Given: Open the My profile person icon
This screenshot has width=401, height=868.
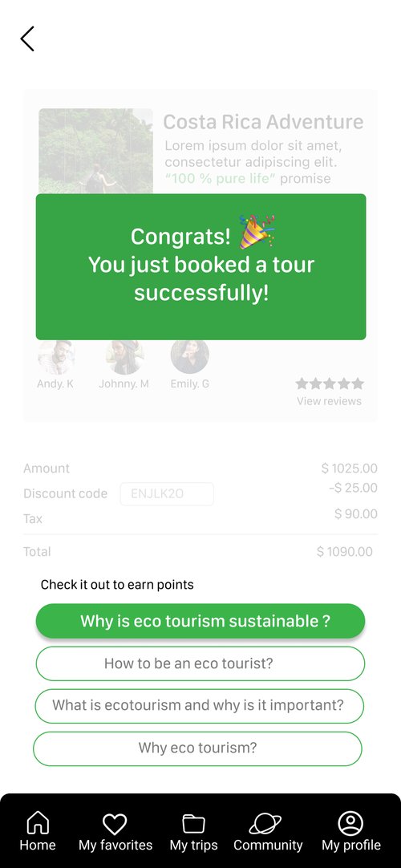Looking at the screenshot, I should point(350,823).
